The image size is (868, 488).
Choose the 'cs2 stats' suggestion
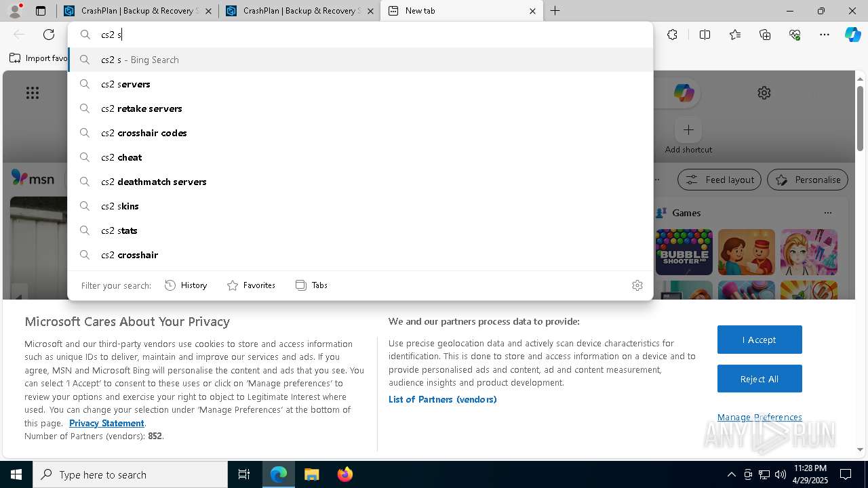point(360,230)
